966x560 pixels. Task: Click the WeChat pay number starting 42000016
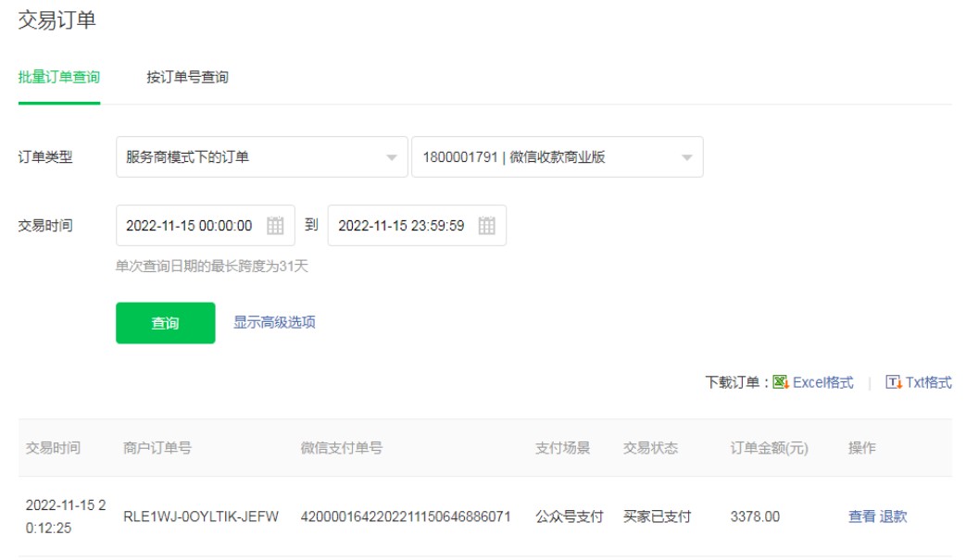[x=406, y=516]
